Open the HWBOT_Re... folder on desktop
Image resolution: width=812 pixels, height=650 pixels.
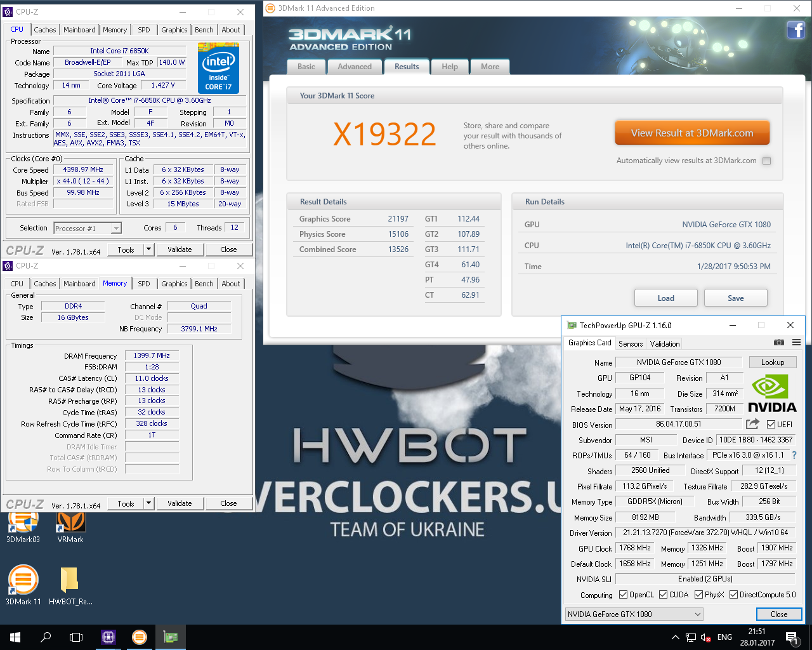pyautogui.click(x=70, y=585)
